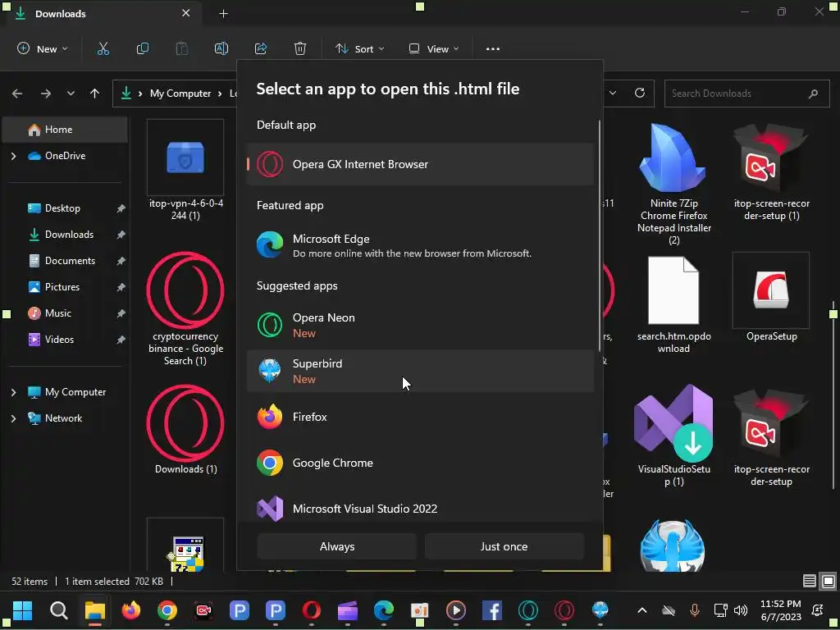
Task: Click the Copy icon in the toolbar
Action: (x=143, y=48)
